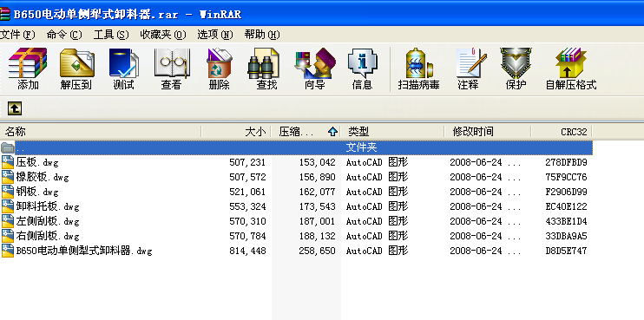Select the file name 卸料托板.dwg

(x=48, y=206)
